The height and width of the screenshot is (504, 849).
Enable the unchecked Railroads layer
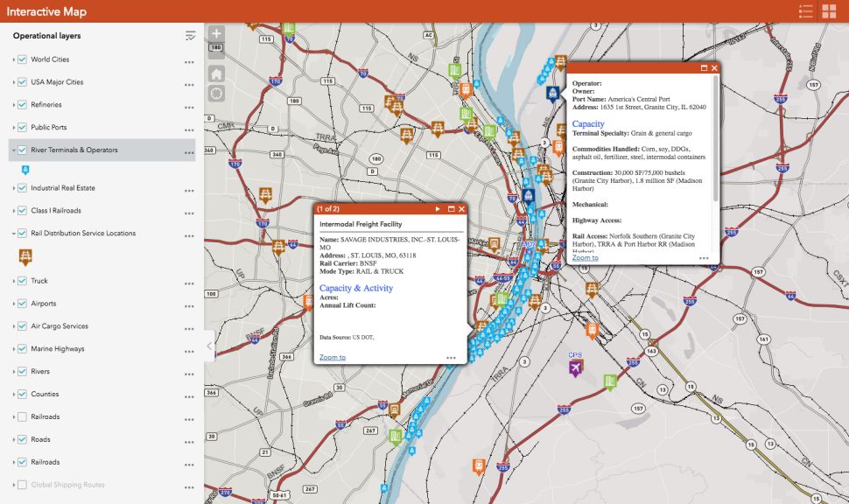(x=23, y=417)
